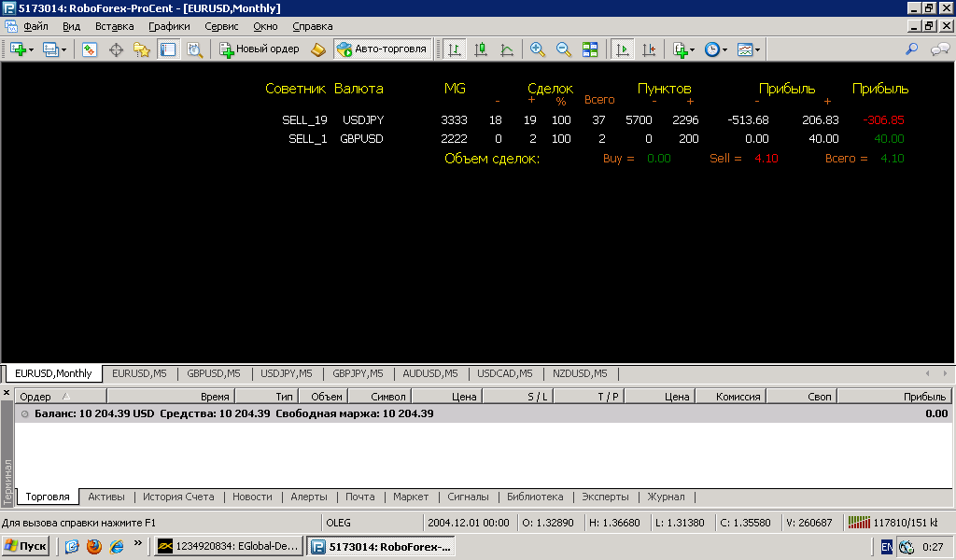Click the New Chart icon
Image resolution: width=956 pixels, height=560 pixels.
pyautogui.click(x=18, y=49)
